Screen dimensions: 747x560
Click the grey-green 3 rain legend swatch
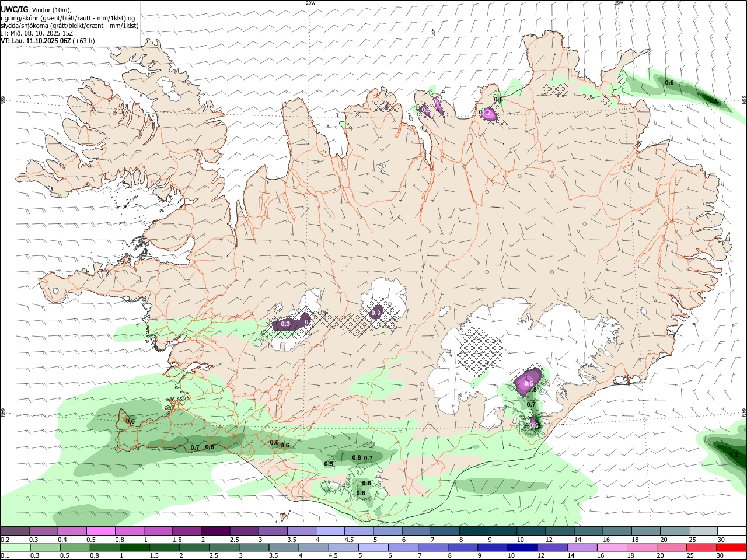(254, 547)
